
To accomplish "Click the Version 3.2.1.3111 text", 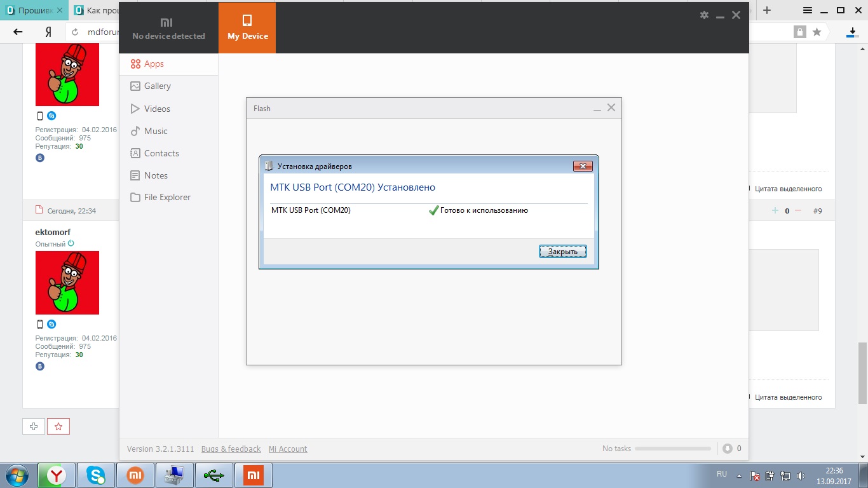I will point(160,449).
